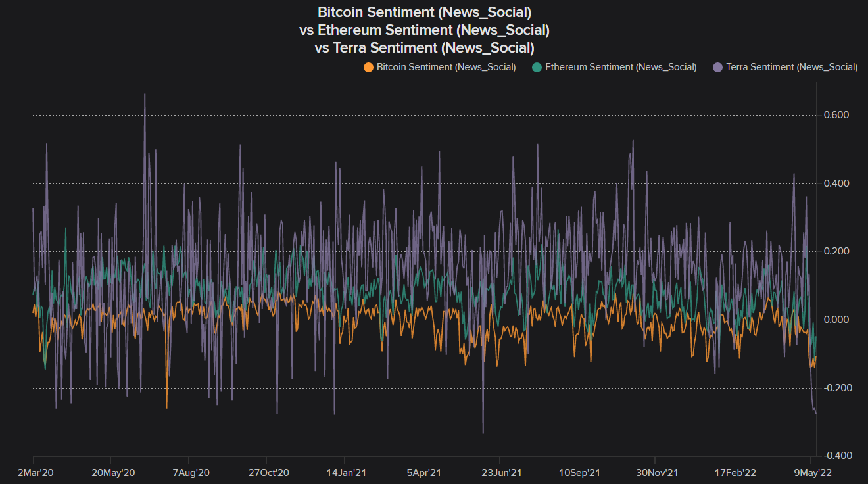
Task: Toggle Terra Sentiment (News_Social) legend label
Action: point(792,67)
